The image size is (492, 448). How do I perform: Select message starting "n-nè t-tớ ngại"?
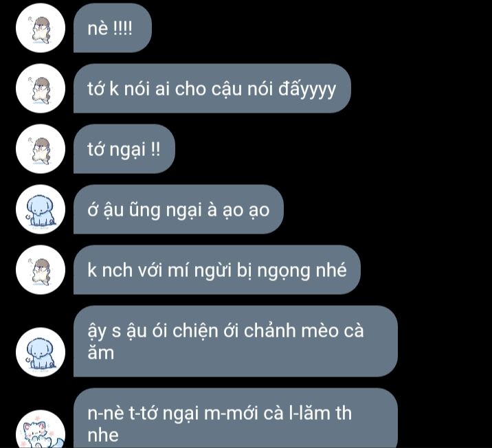pos(236,418)
